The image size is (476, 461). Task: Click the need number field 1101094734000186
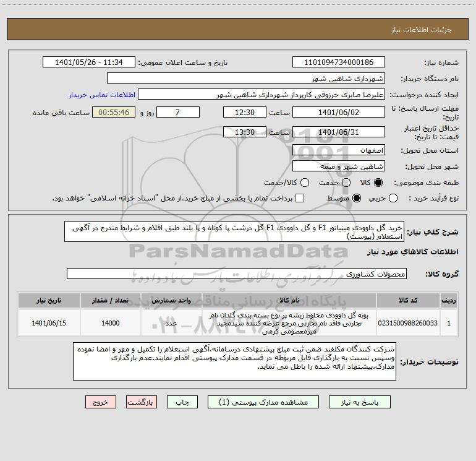(339, 62)
